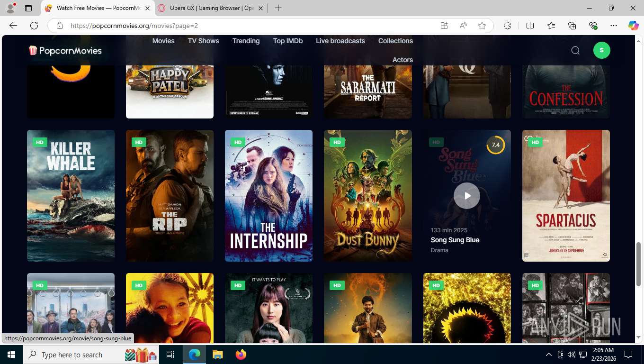Viewport: 644px width, 364px height.
Task: Open the Favorites list icon
Action: tap(551, 26)
